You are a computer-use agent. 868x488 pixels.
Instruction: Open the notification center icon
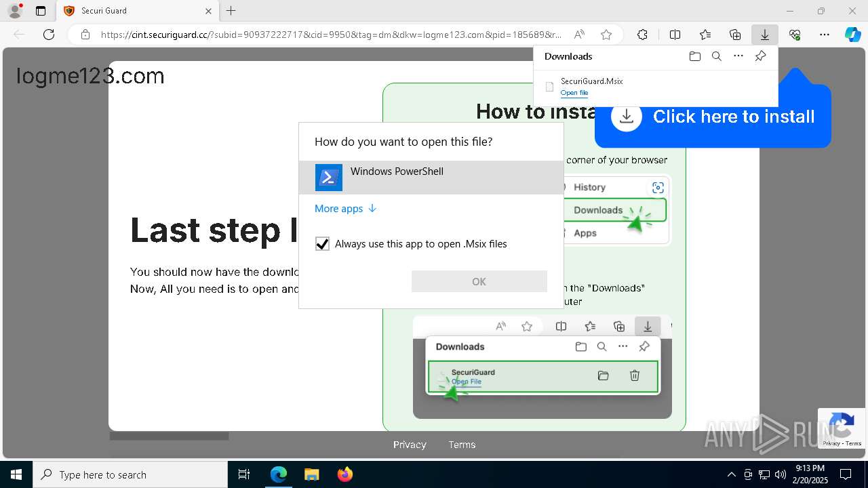[846, 474]
